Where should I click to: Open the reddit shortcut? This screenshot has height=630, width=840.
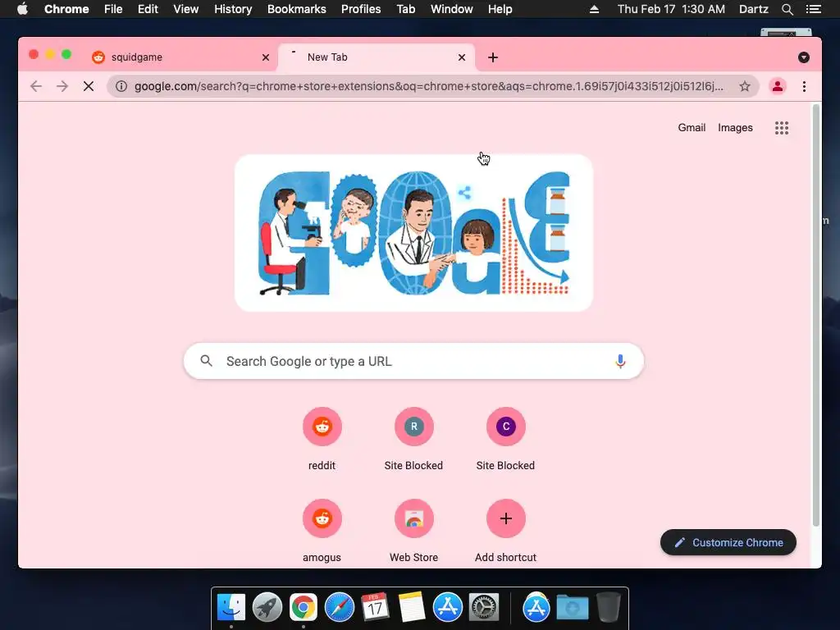click(x=322, y=440)
